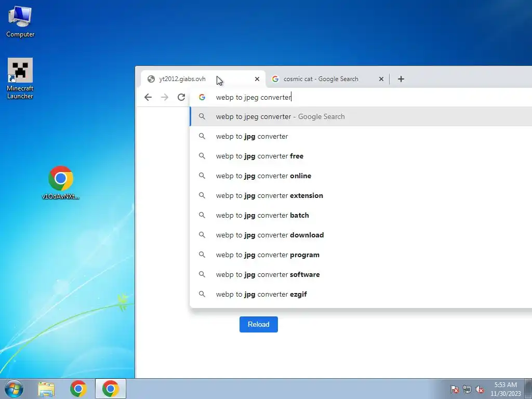The height and width of the screenshot is (399, 532).
Task: Pick suggestion 'webp to jpg converter free'
Action: point(361,156)
